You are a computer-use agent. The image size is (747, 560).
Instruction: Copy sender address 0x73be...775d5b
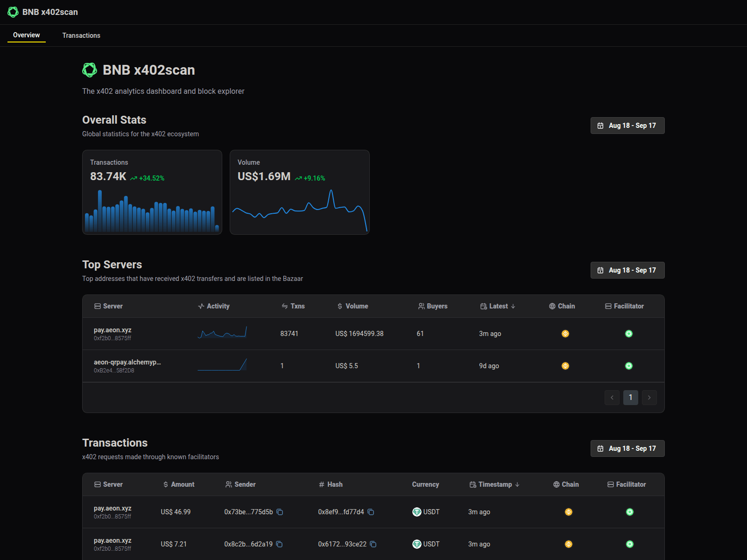tap(280, 512)
